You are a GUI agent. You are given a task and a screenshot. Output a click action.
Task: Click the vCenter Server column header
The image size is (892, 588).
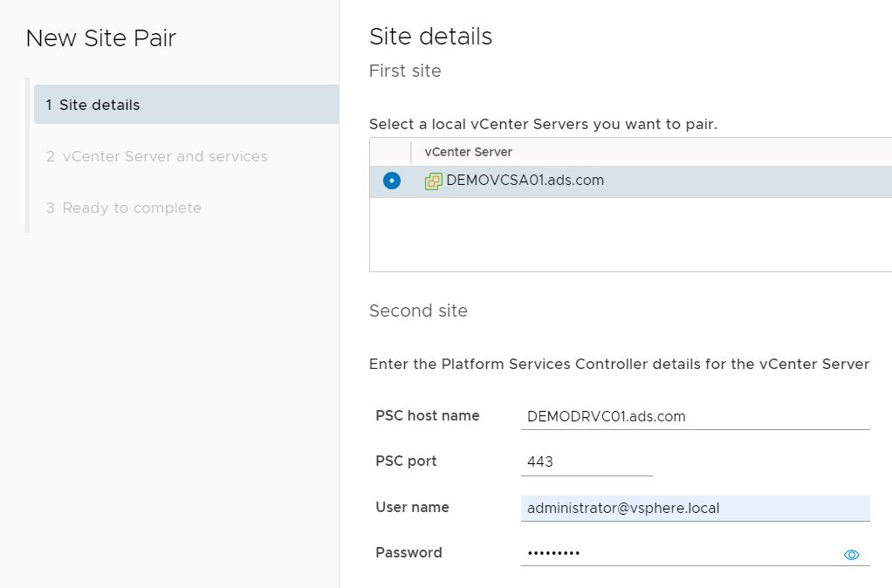point(468,152)
